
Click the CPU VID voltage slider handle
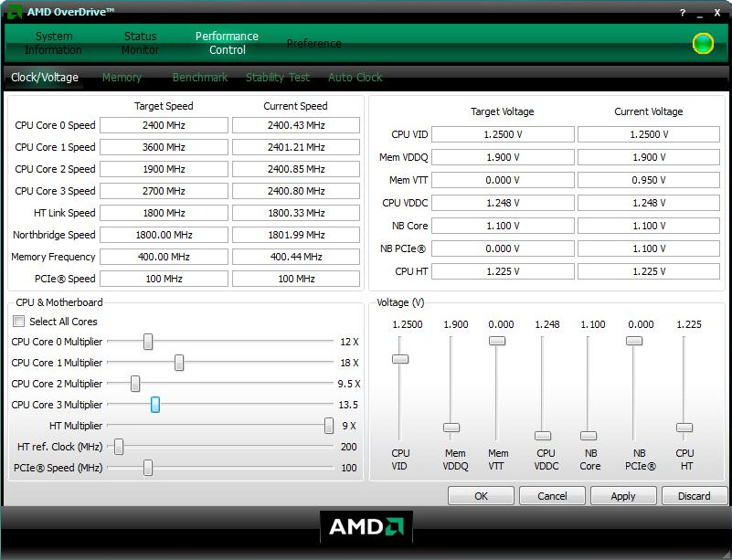(399, 358)
